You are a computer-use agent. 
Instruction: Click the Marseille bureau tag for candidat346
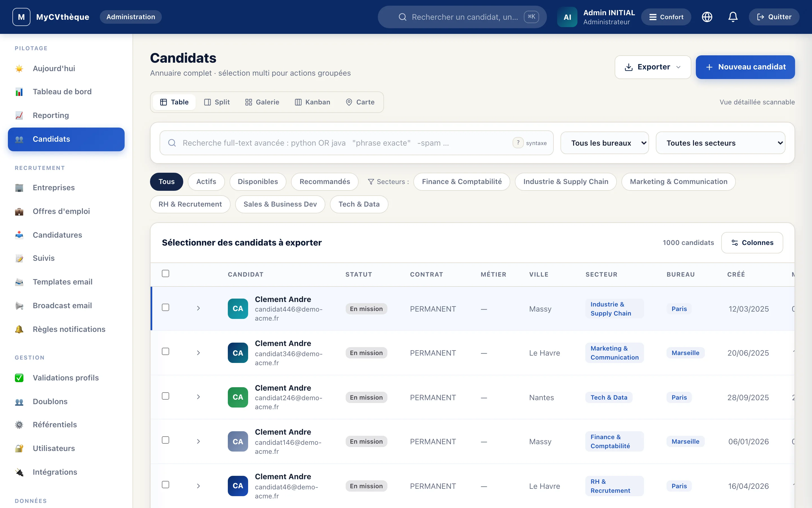[685, 353]
